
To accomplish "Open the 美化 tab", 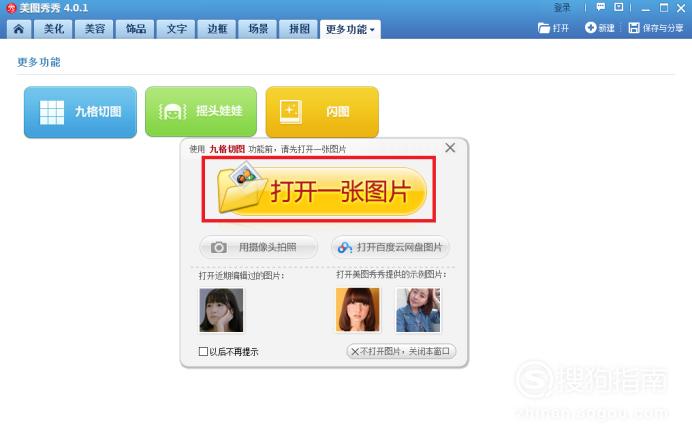I will pyautogui.click(x=53, y=29).
